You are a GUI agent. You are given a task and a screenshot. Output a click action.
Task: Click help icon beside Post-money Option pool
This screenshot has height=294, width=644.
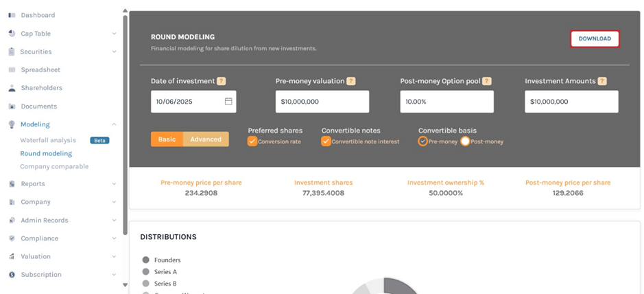click(487, 81)
